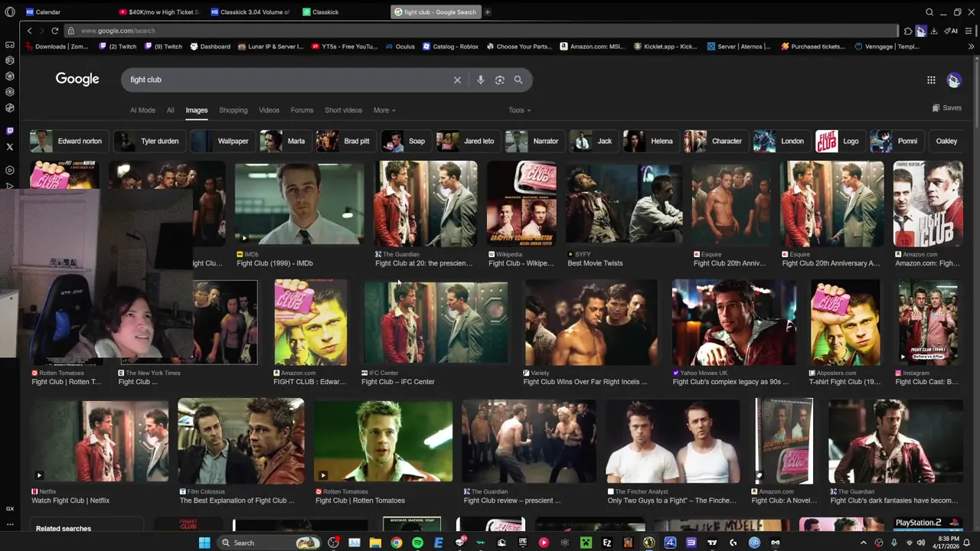Screen dimensions: 980x551
Task: Expand the bookmarks overflow chevron
Action: click(x=971, y=47)
